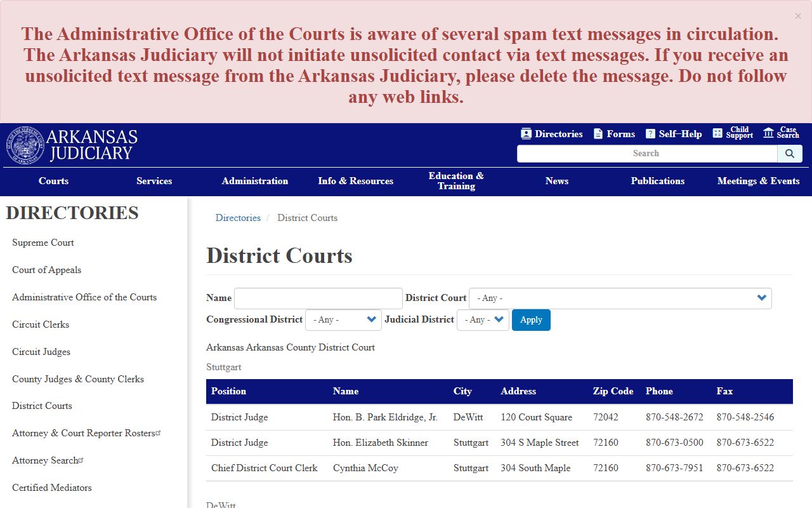Select Hon. Elizabeth Skinner name cell
This screenshot has width=812, height=508.
click(381, 443)
